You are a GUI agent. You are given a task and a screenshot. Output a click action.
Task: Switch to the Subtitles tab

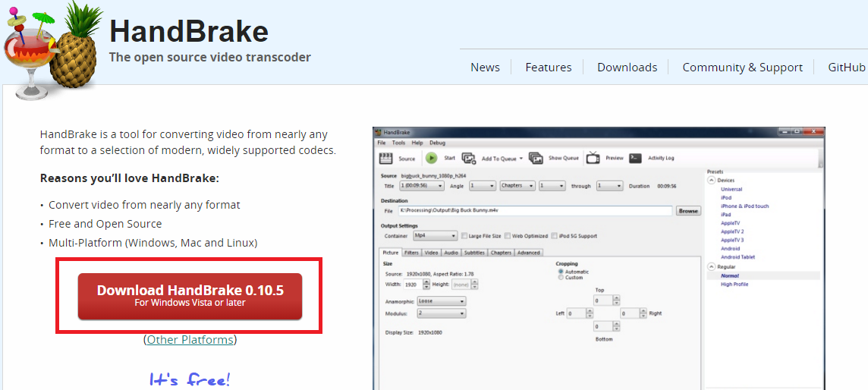coord(474,253)
